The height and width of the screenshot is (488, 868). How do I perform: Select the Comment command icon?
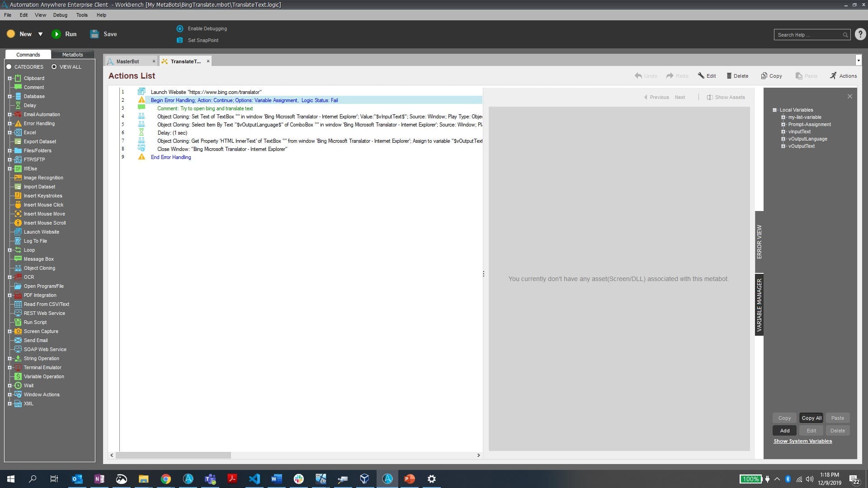tap(18, 87)
